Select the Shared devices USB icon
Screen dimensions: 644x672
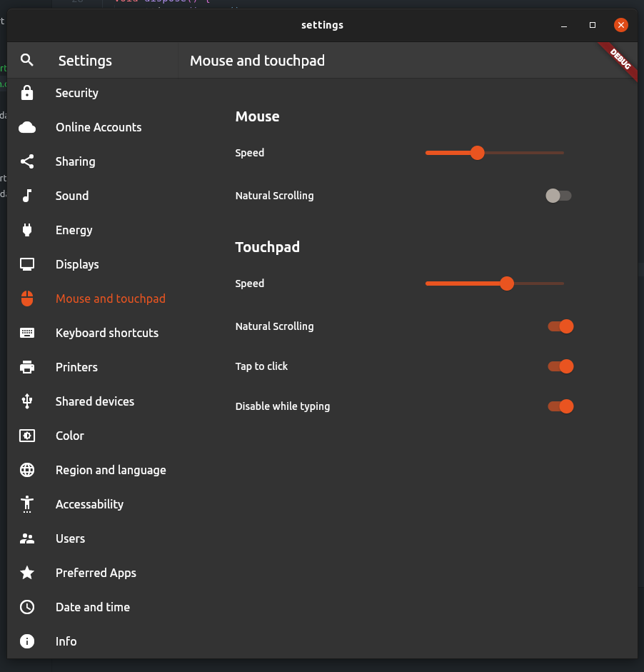click(27, 401)
